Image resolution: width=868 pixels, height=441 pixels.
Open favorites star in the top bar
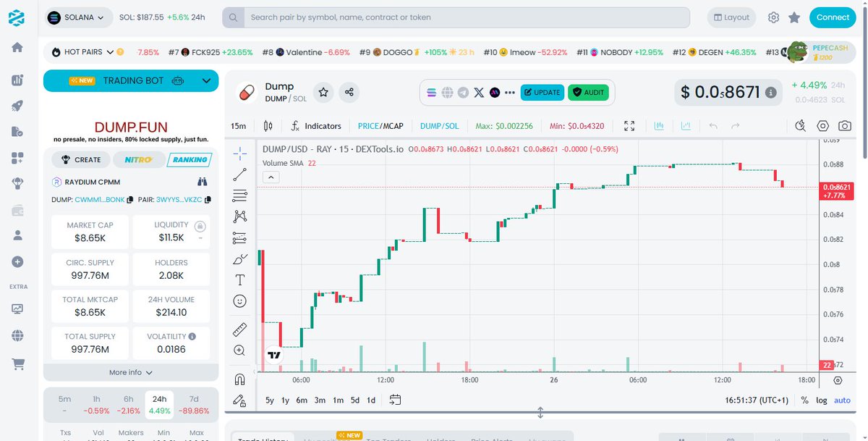[x=794, y=17]
